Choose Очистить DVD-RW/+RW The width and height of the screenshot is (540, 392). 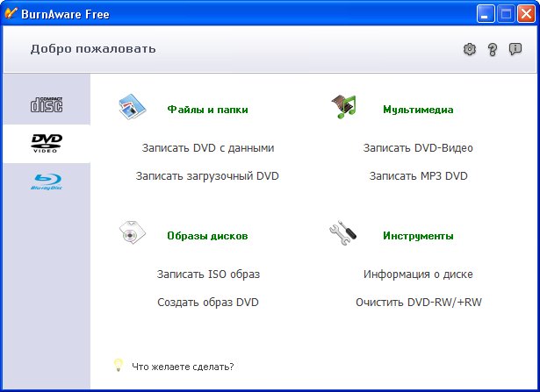click(419, 303)
